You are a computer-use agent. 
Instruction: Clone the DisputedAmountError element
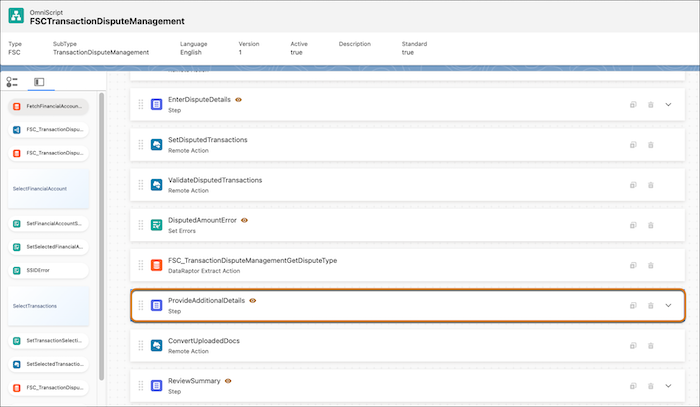click(633, 225)
